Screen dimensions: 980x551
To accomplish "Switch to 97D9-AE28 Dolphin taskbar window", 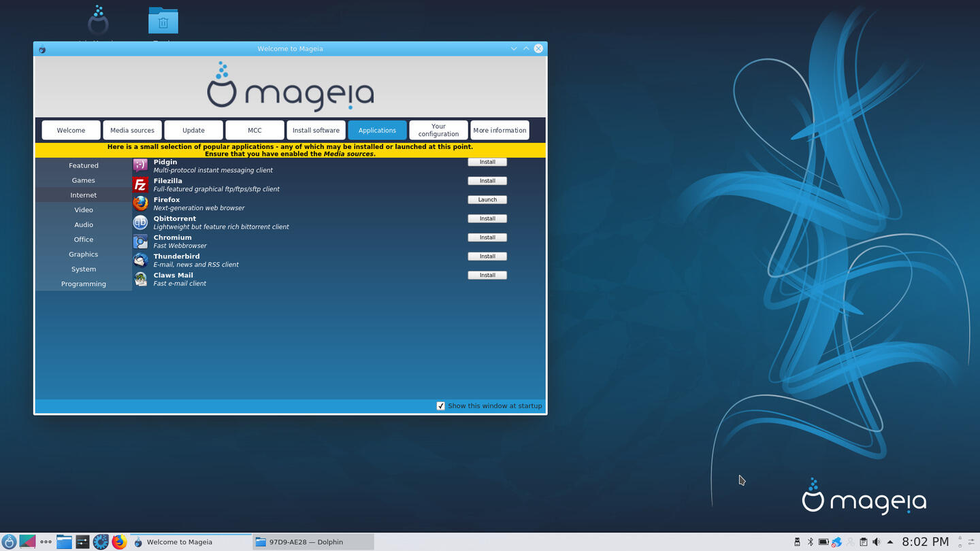I will click(314, 541).
